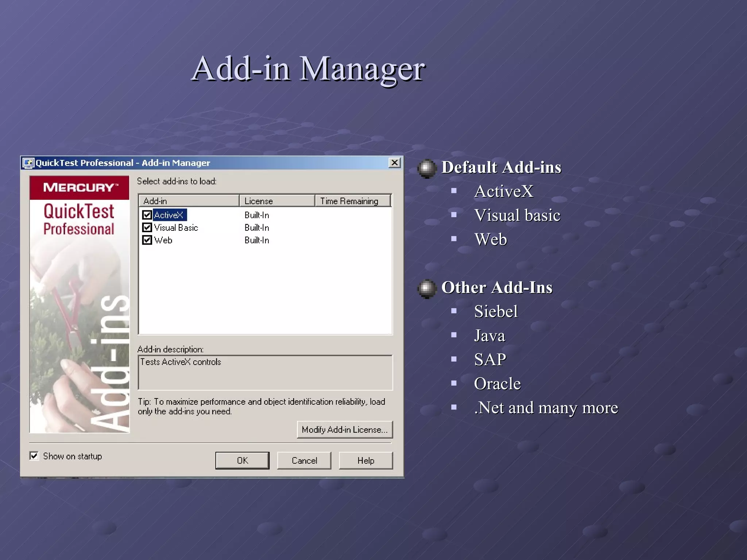Select the ActiveX row label
Image resolution: width=747 pixels, height=560 pixels.
[x=169, y=215]
